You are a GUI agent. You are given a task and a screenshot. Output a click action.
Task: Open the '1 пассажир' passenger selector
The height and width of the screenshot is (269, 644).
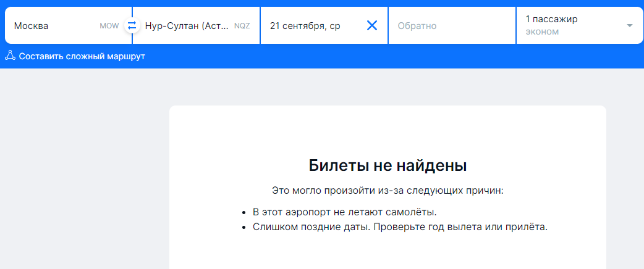(x=551, y=19)
